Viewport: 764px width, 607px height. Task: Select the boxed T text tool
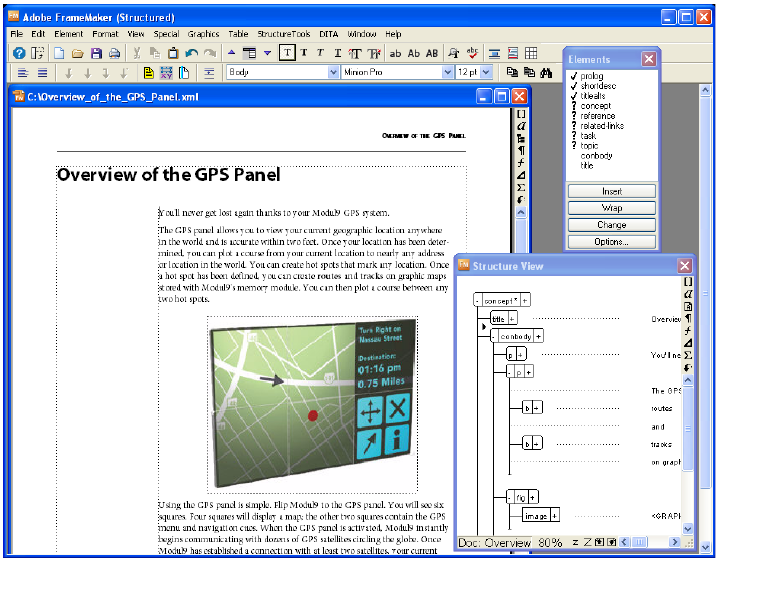[287, 53]
